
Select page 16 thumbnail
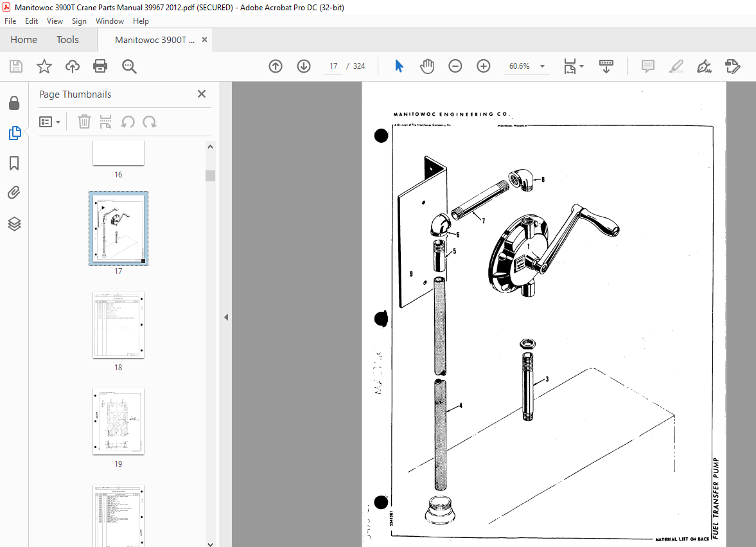pyautogui.click(x=119, y=154)
